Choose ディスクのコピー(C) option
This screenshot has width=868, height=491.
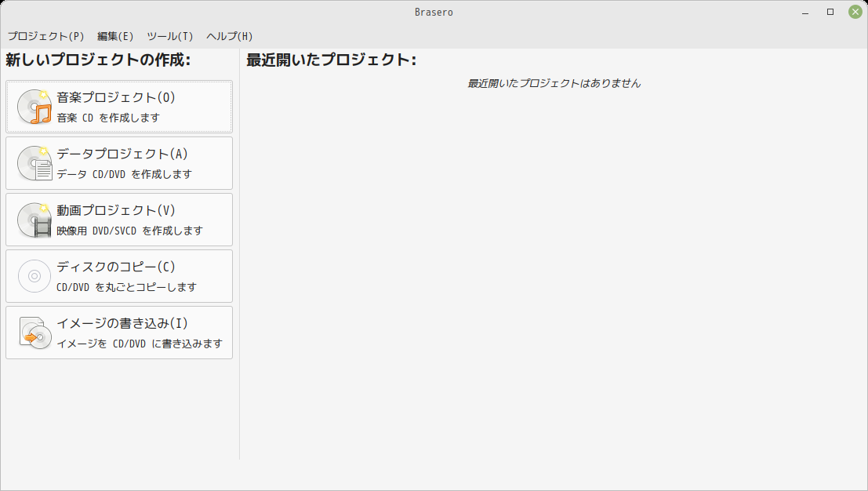[x=119, y=276]
